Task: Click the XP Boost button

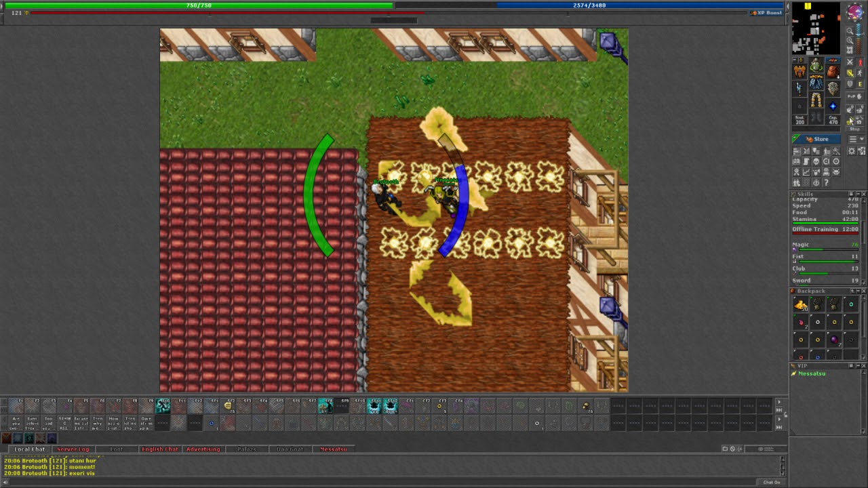Action: click(x=766, y=13)
